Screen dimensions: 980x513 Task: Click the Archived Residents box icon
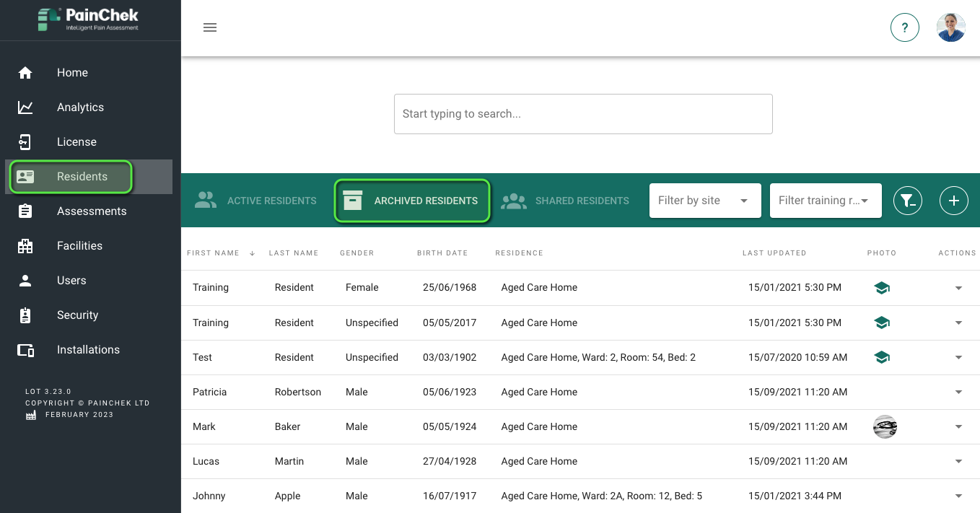click(x=353, y=201)
